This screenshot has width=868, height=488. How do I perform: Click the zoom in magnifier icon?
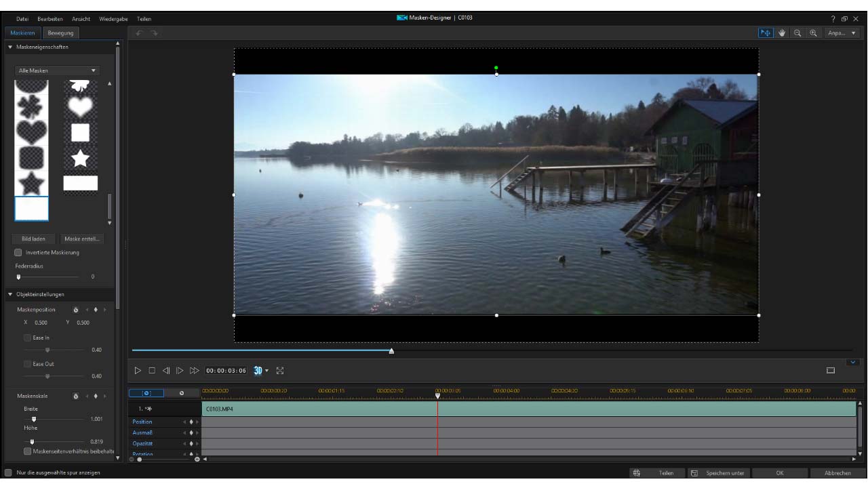812,33
